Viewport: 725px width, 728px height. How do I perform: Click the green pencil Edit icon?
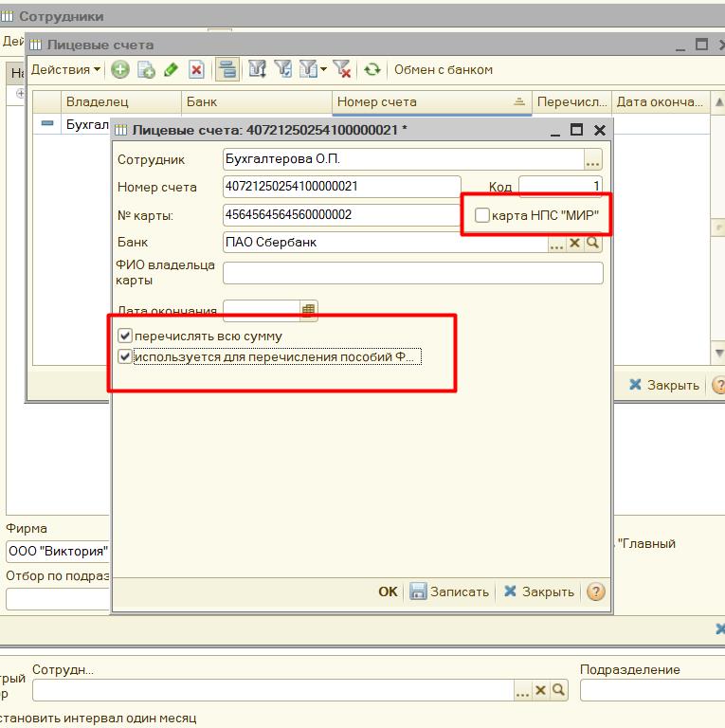[172, 69]
